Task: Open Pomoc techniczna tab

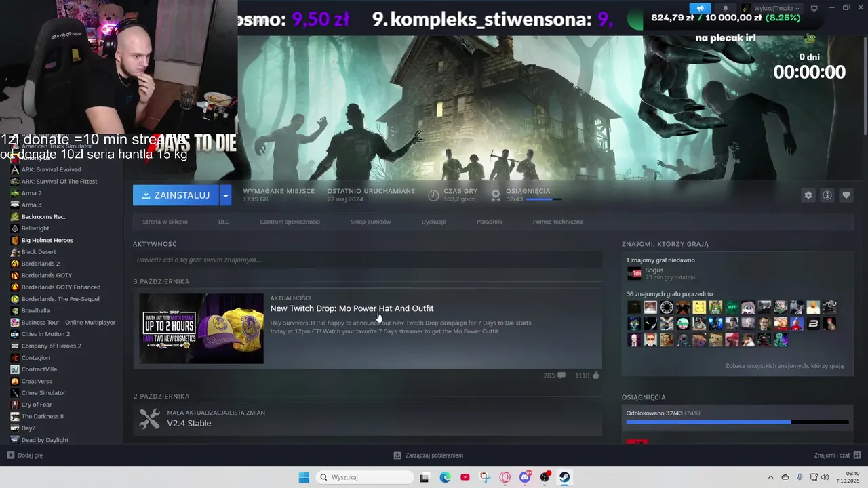Action: (x=557, y=222)
